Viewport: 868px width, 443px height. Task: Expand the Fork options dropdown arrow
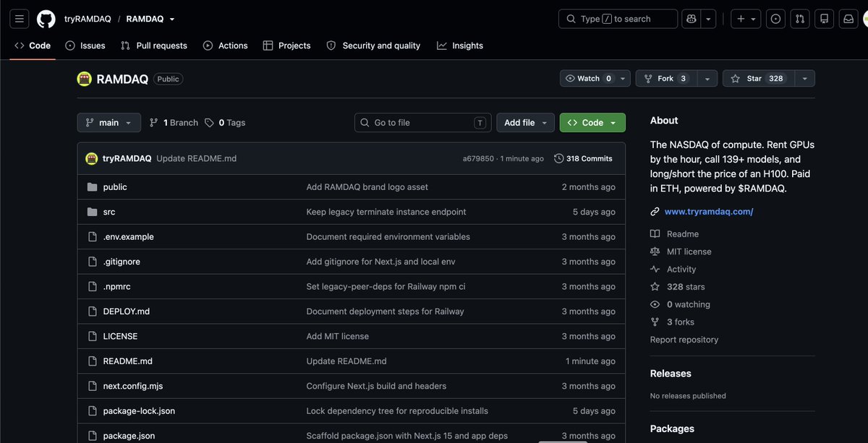point(707,78)
